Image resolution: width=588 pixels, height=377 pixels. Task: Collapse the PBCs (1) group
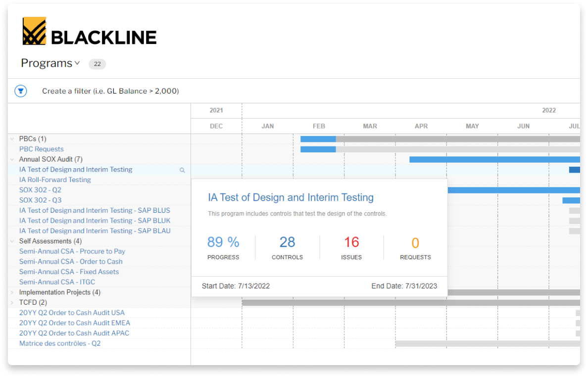pyautogui.click(x=12, y=139)
